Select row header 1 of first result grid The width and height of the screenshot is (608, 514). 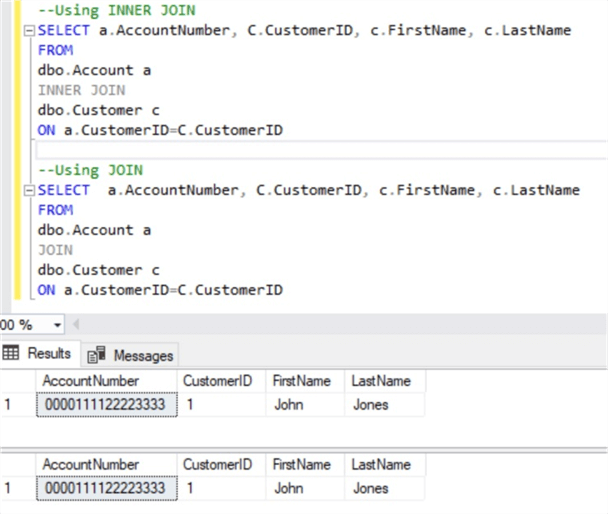(x=18, y=405)
